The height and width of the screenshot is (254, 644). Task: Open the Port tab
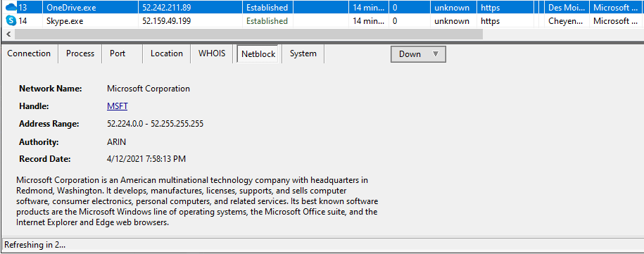(118, 53)
